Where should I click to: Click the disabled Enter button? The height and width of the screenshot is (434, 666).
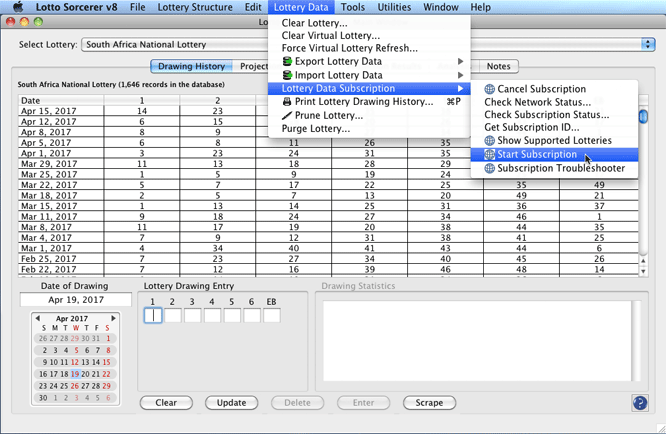364,403
